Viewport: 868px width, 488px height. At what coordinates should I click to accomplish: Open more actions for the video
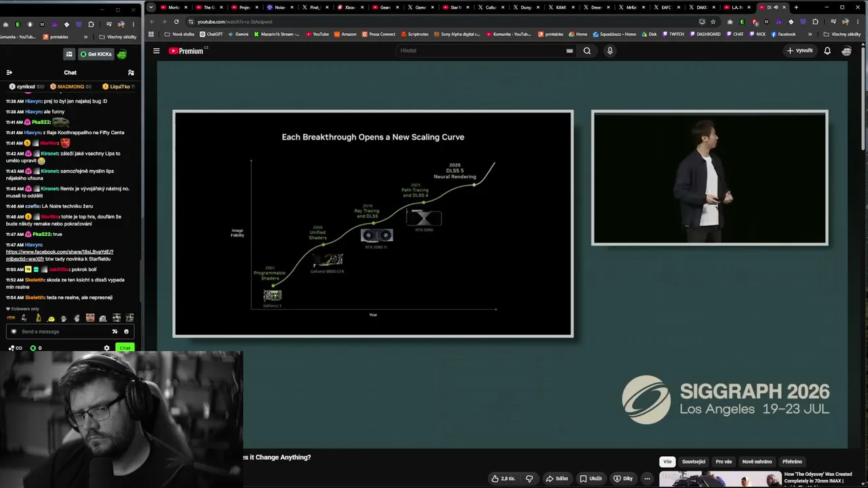(647, 479)
